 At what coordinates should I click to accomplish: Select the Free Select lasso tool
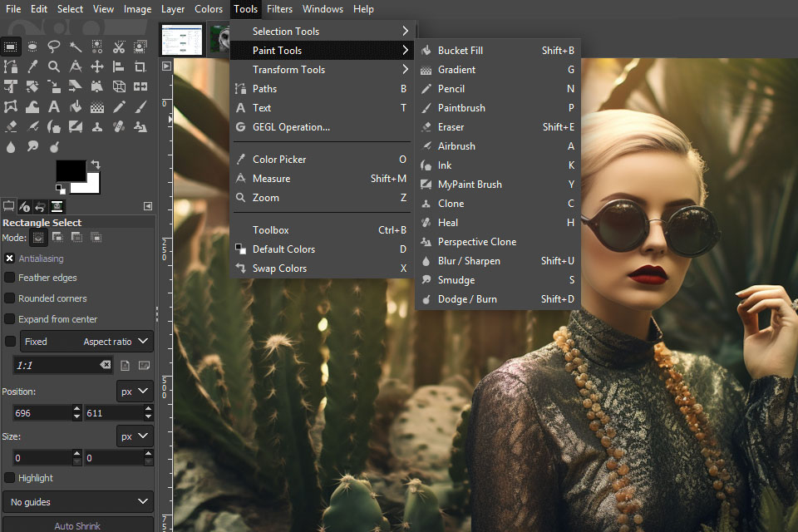(x=54, y=47)
